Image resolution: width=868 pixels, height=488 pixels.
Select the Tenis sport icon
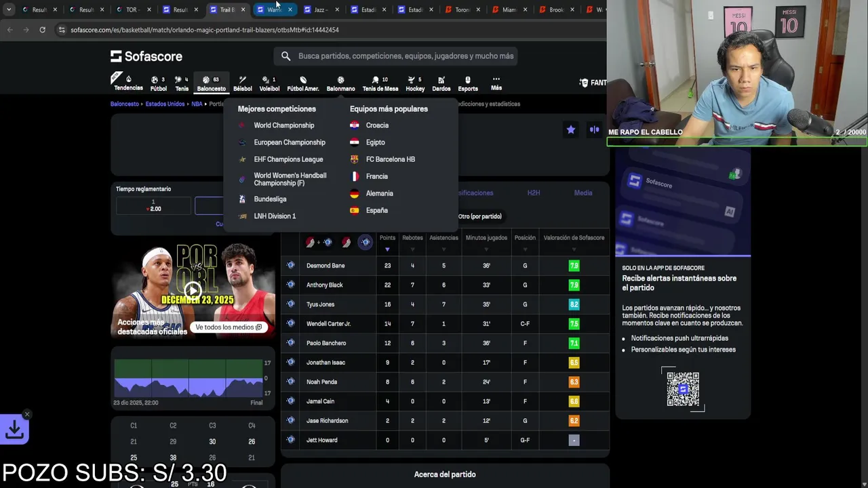point(182,83)
